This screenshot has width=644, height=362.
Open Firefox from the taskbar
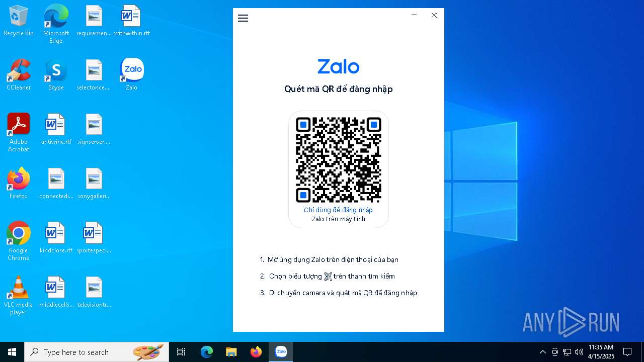pyautogui.click(x=256, y=352)
